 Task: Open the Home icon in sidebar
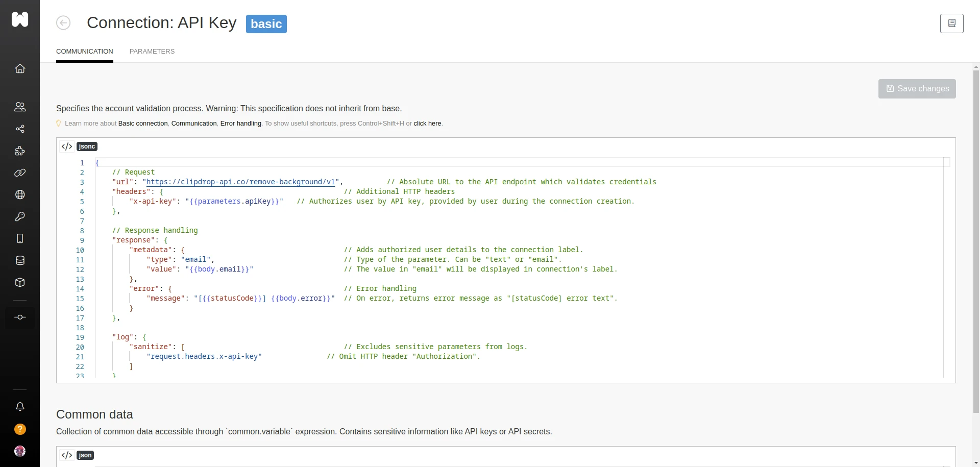20,69
